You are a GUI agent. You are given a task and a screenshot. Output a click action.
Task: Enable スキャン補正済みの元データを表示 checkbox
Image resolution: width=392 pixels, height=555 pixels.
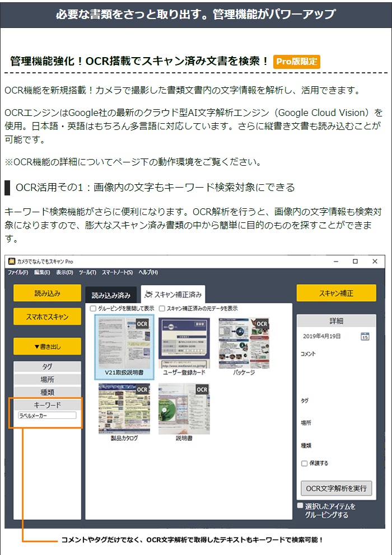[162, 309]
